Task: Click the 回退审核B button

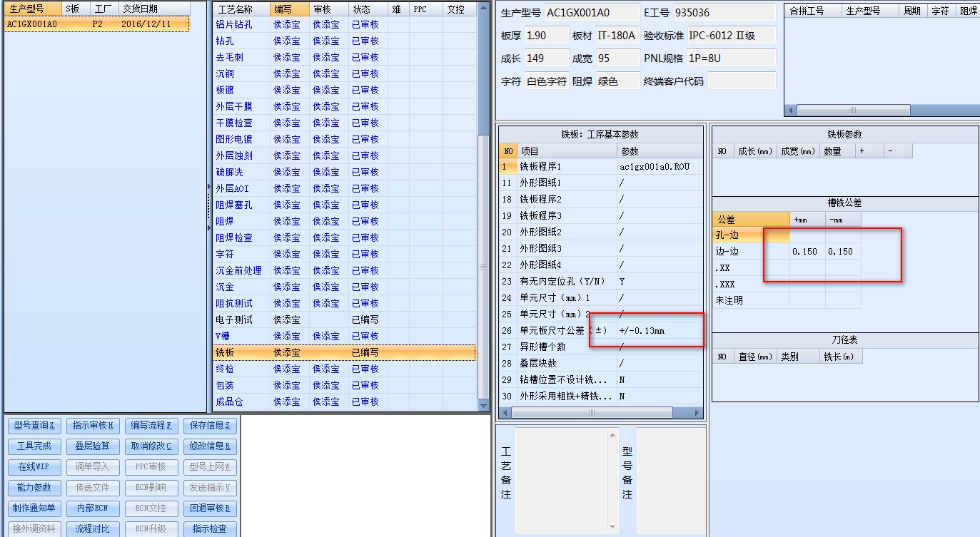Action: click(x=210, y=508)
